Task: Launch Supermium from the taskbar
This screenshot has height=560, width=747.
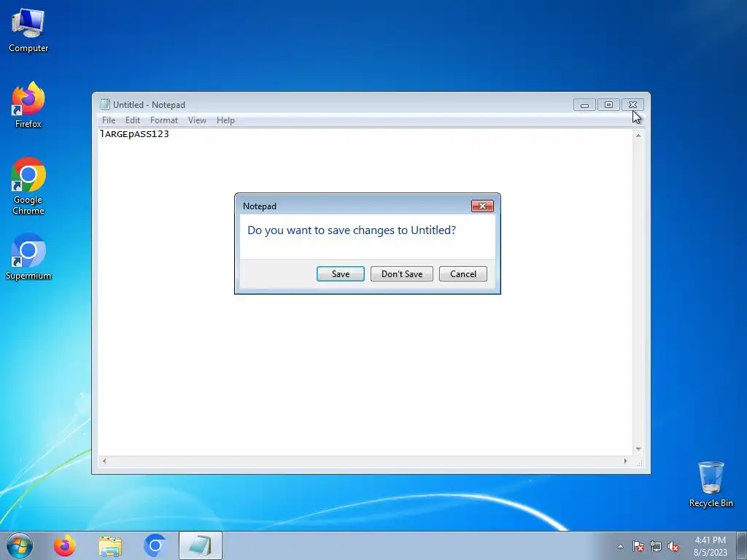Action: tap(155, 545)
